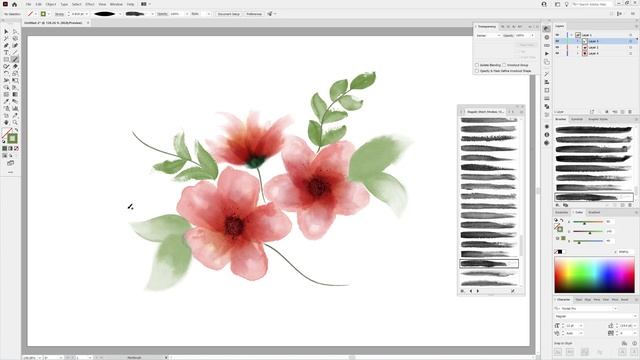The height and width of the screenshot is (360, 640).
Task: Open the font style dropdown
Action: [x=596, y=316]
